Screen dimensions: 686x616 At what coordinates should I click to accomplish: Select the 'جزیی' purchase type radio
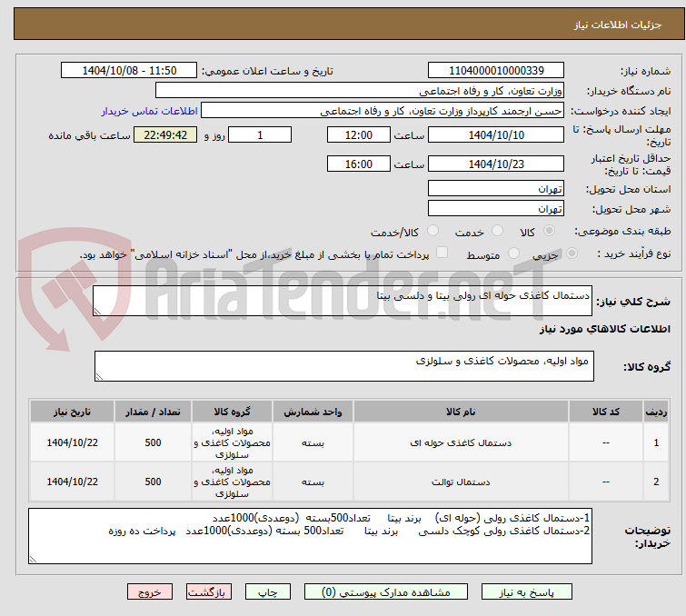[572, 253]
